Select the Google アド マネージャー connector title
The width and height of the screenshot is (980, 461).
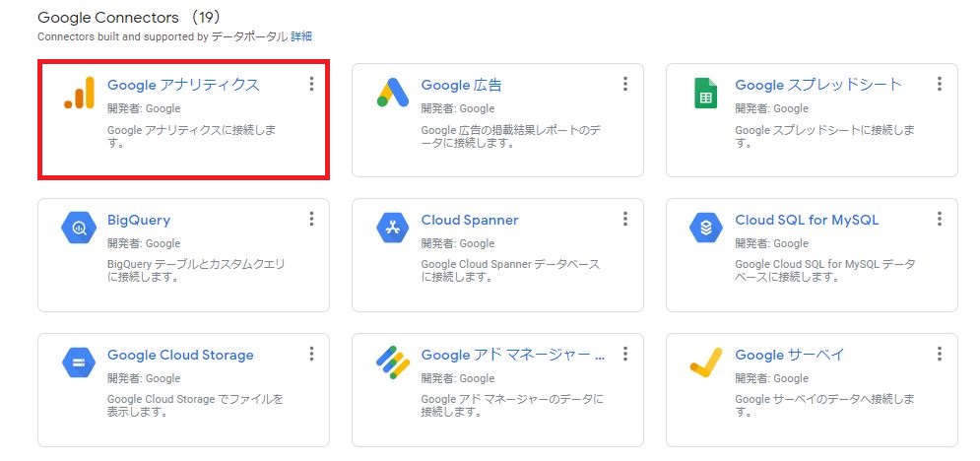tap(513, 355)
